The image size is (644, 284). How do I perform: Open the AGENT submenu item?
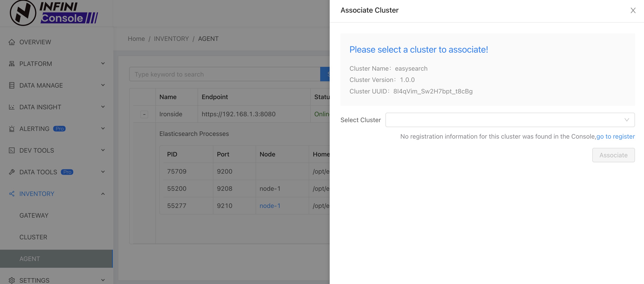pos(56,259)
